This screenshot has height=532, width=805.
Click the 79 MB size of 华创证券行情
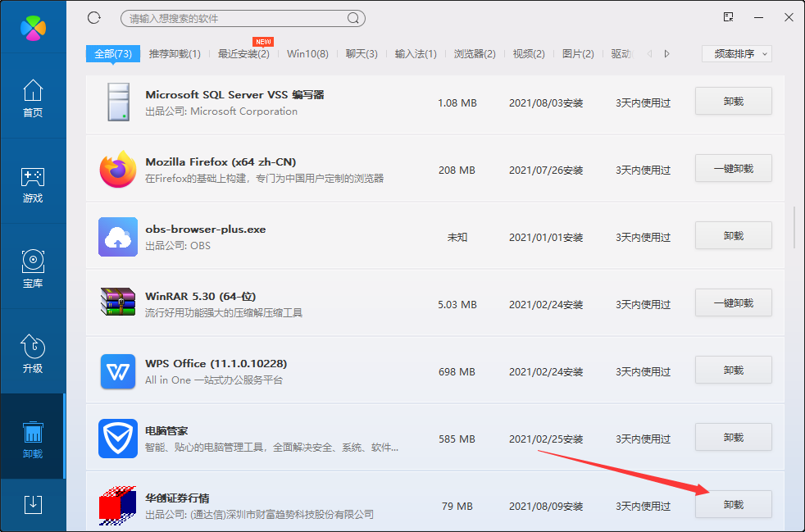click(x=457, y=507)
